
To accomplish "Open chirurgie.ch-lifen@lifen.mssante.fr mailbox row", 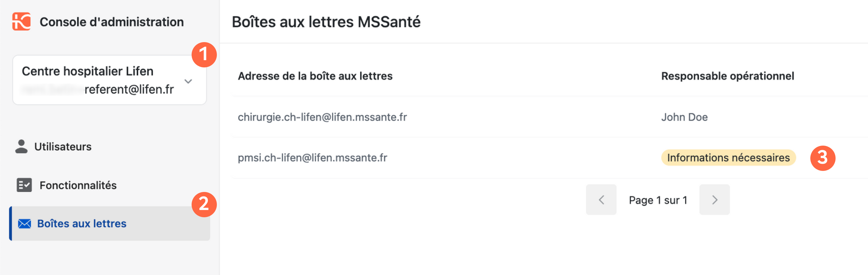I will 549,117.
